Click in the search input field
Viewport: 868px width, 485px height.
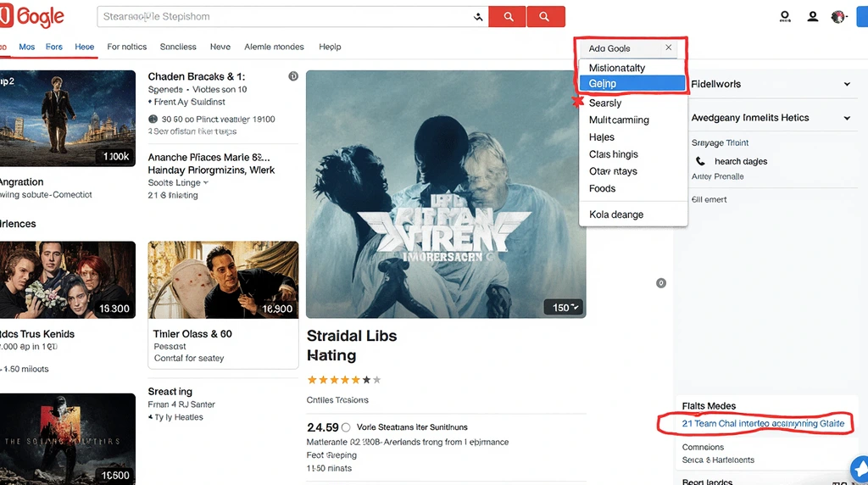(x=285, y=17)
